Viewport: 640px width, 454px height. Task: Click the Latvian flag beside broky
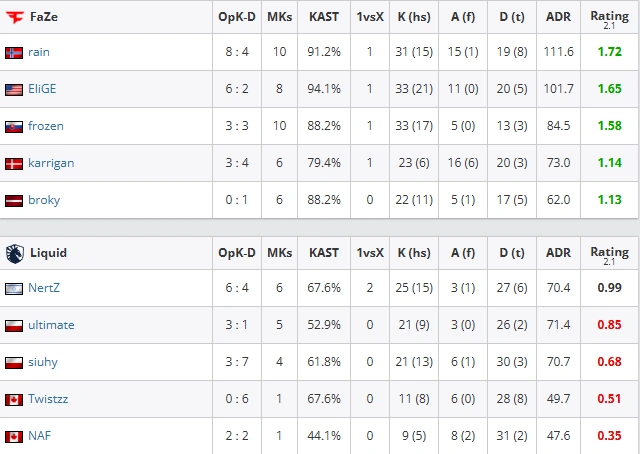(14, 200)
